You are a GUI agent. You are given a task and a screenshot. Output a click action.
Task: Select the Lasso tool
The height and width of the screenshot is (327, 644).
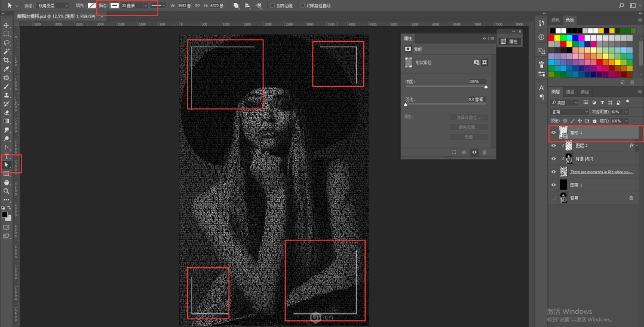tap(7, 43)
